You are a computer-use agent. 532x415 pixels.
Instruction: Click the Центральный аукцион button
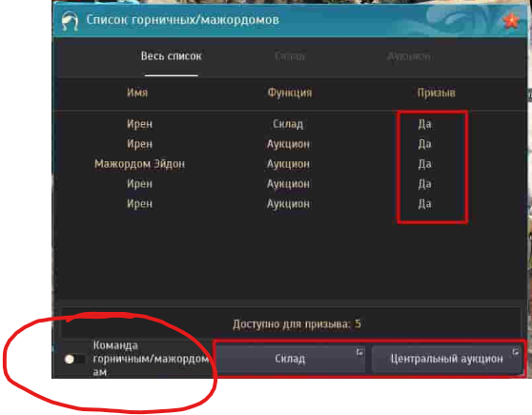coord(446,359)
